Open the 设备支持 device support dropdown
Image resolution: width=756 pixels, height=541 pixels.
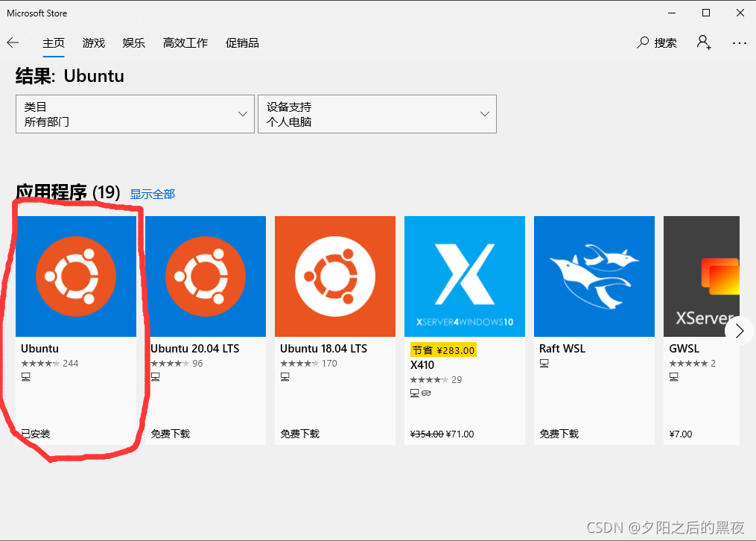point(377,114)
